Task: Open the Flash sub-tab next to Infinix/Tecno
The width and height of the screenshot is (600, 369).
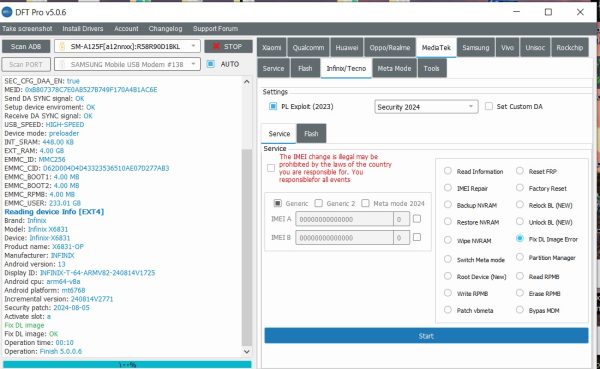Action: click(305, 68)
